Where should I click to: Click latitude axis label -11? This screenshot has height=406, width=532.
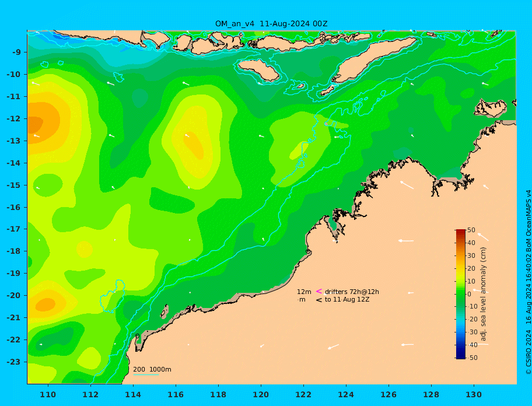point(13,97)
